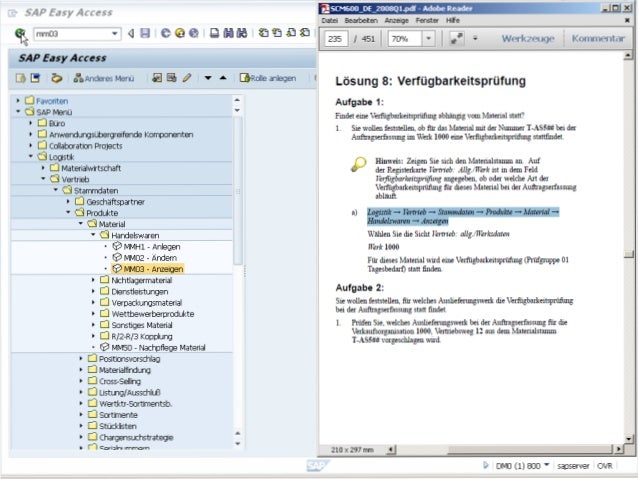The image size is (638, 479).
Task: Open the Datei menu in Adobe Reader
Action: (x=330, y=20)
